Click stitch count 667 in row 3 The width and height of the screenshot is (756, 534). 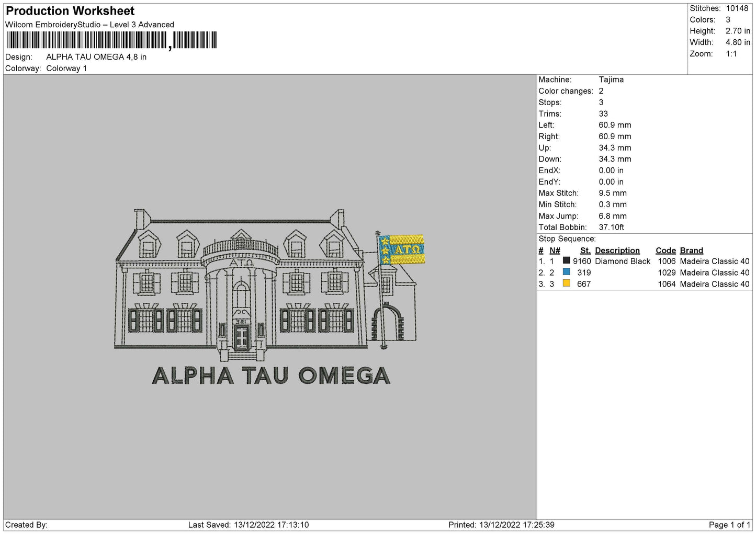[x=584, y=285]
